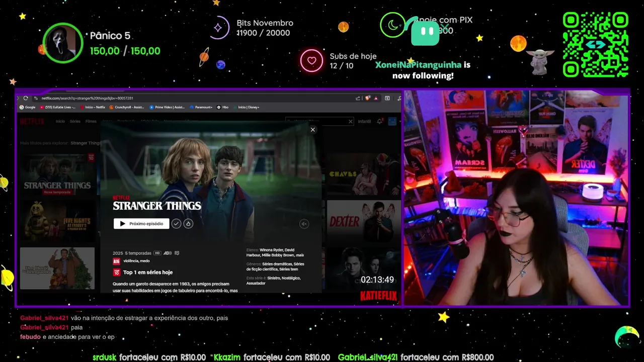The height and width of the screenshot is (362, 644).
Task: Open Stranger Things Nova temporada thumbnail
Action: click(57, 175)
